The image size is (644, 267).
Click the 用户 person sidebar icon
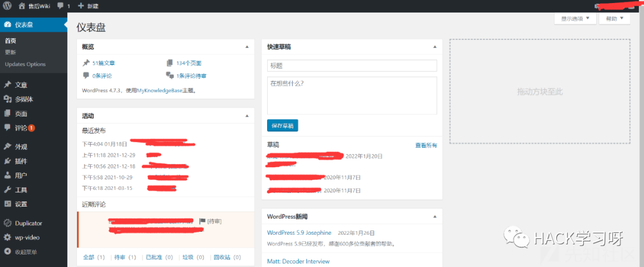point(7,175)
